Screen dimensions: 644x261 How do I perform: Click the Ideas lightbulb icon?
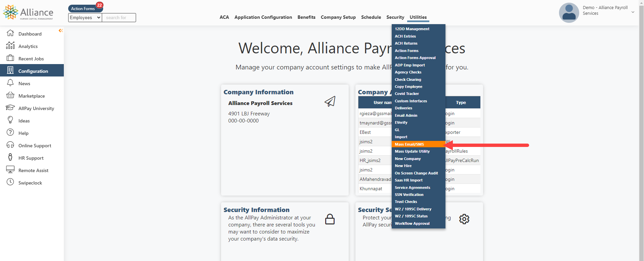10,120
